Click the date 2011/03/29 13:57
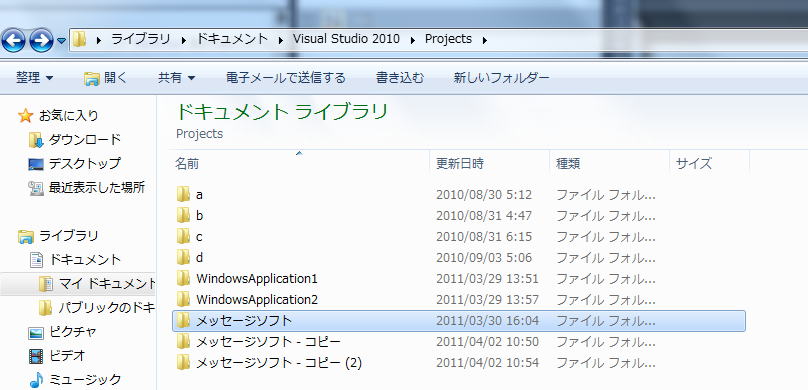Viewport: 808px width, 390px height. point(487,300)
